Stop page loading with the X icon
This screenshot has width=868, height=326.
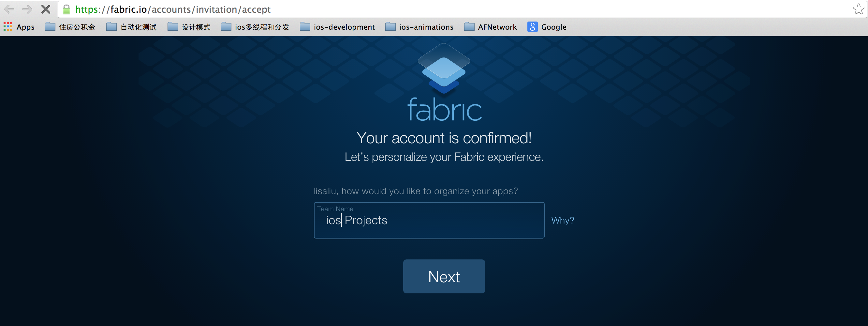pos(46,9)
